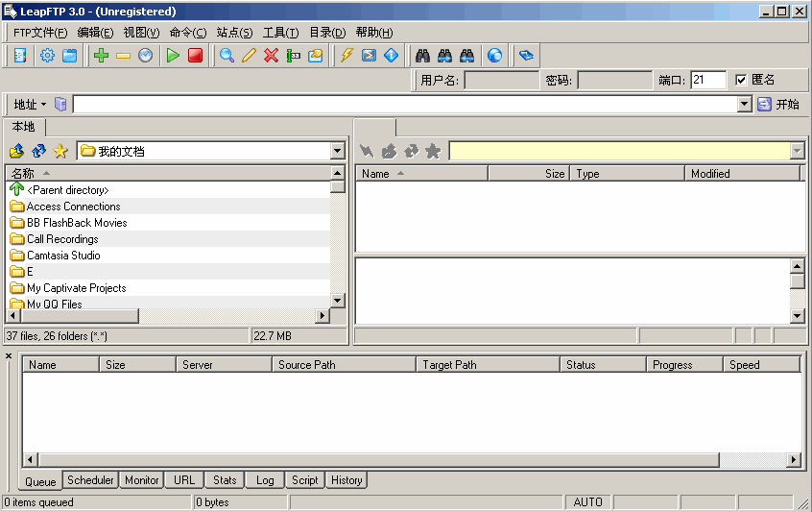Click remote pane up-directory icon

pyautogui.click(x=389, y=151)
